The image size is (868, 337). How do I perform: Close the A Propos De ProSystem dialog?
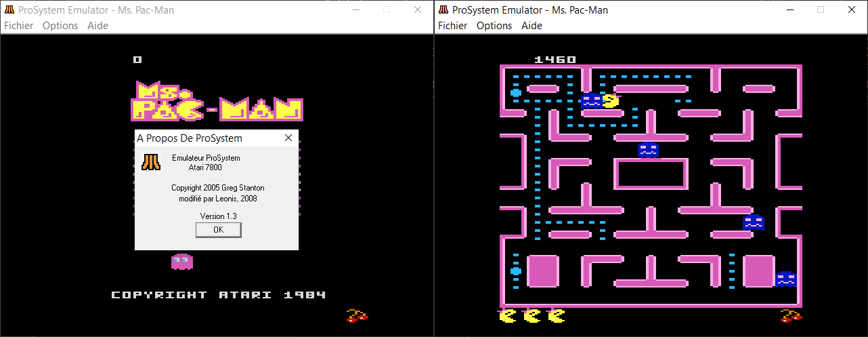click(x=288, y=138)
